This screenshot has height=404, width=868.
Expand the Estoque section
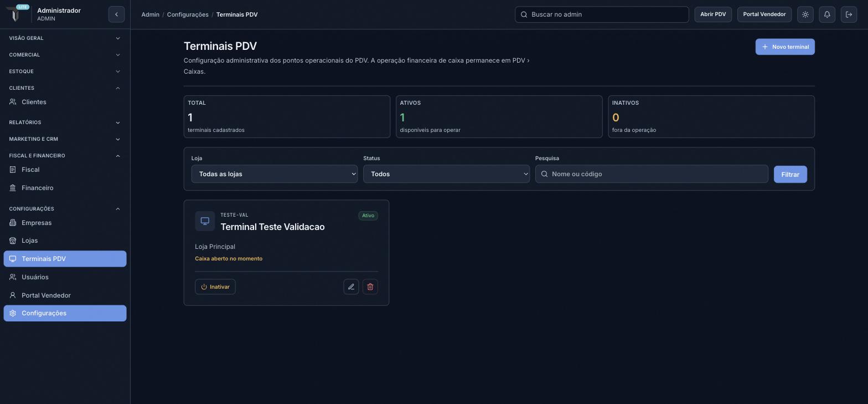pos(65,71)
